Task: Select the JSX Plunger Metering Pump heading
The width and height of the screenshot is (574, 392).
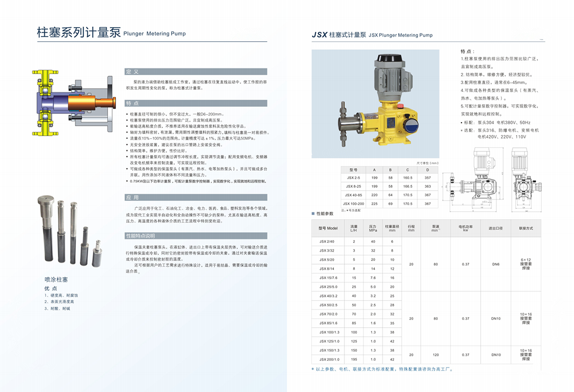Action: pyautogui.click(x=400, y=35)
